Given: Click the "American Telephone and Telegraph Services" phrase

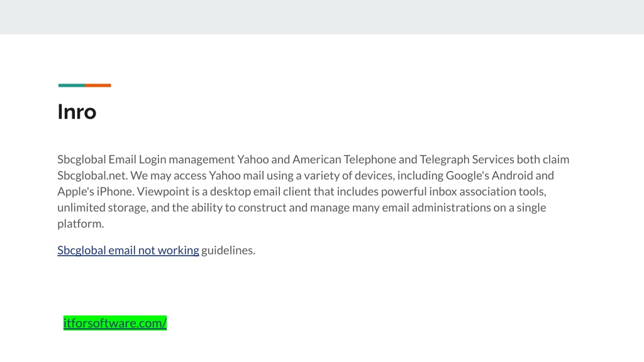Looking at the screenshot, I should click(x=403, y=159).
